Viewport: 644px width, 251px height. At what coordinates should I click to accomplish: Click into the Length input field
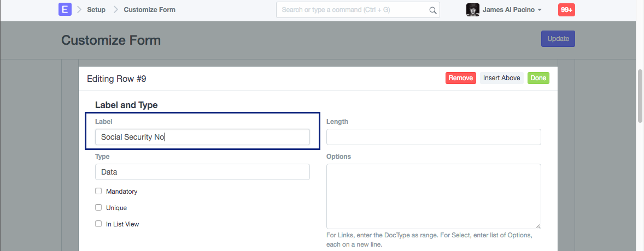click(x=434, y=137)
